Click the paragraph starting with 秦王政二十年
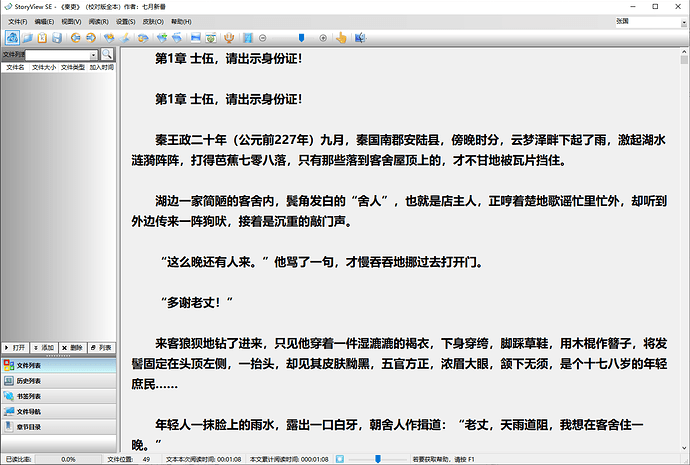The height and width of the screenshot is (465, 690). click(x=399, y=150)
